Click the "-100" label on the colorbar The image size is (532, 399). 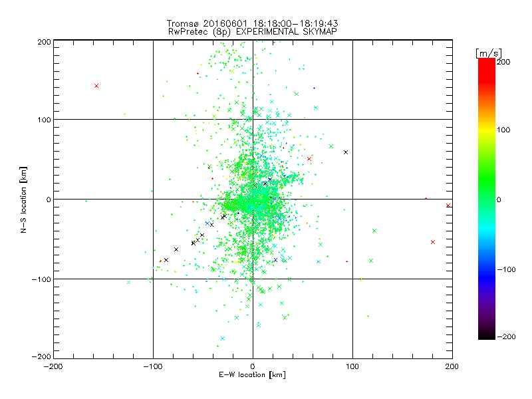(506, 269)
